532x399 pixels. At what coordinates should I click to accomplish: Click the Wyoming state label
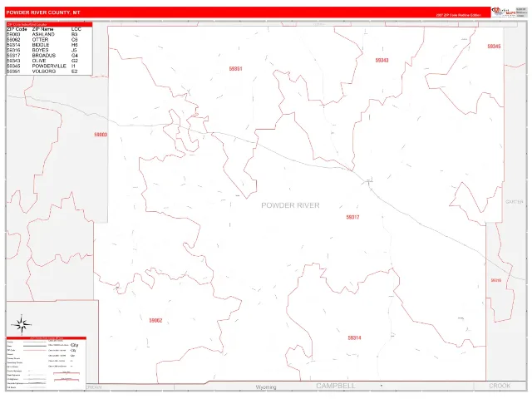pos(266,387)
